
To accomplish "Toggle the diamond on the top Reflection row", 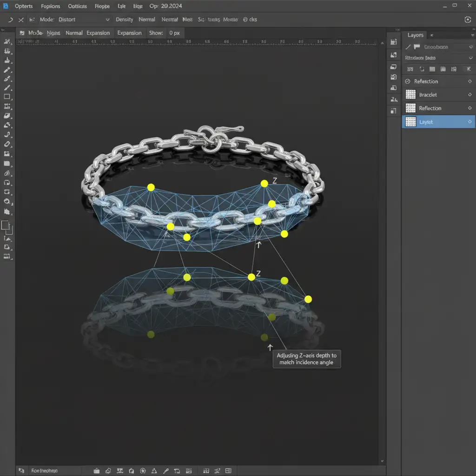I will (x=469, y=81).
